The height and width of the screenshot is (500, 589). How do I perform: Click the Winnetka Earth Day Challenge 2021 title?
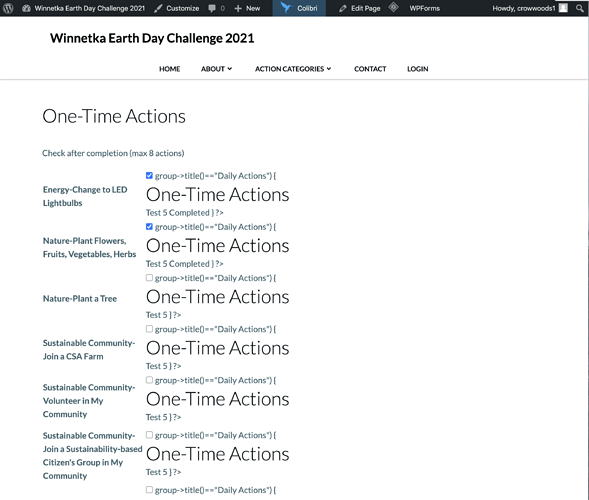[152, 38]
